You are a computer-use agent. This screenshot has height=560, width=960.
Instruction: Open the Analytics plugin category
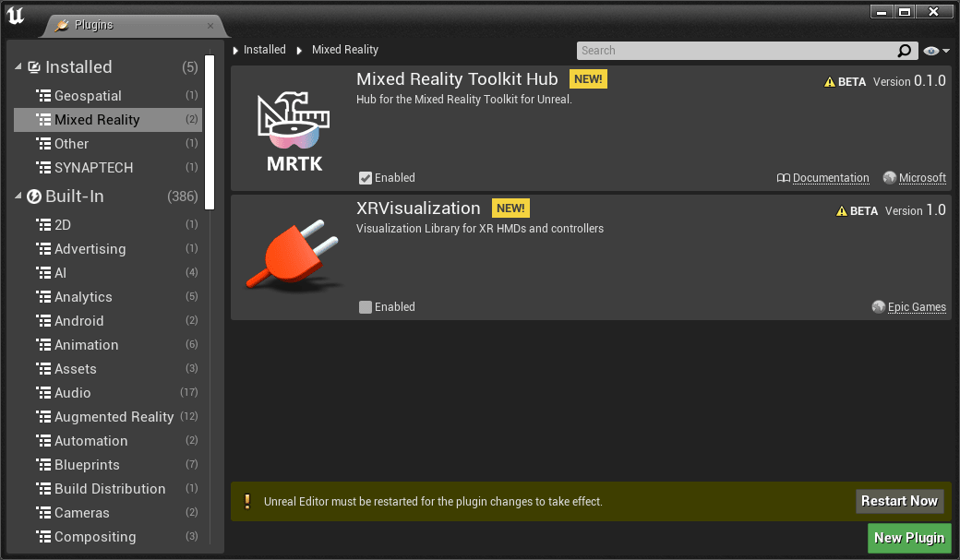(x=108, y=296)
